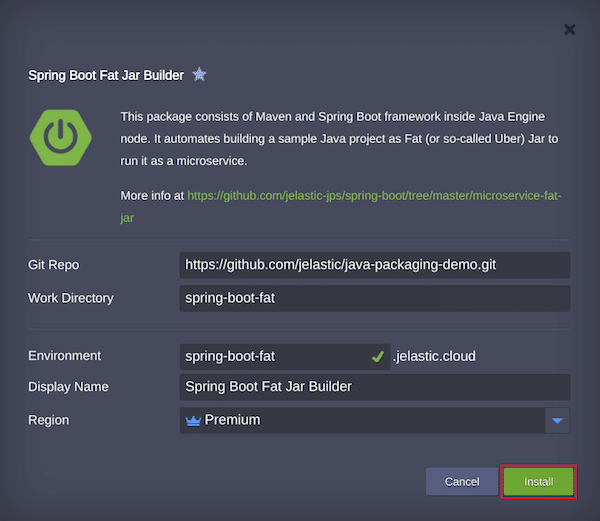Click the crown icon beside Premium
The width and height of the screenshot is (600, 521).
pyautogui.click(x=193, y=421)
